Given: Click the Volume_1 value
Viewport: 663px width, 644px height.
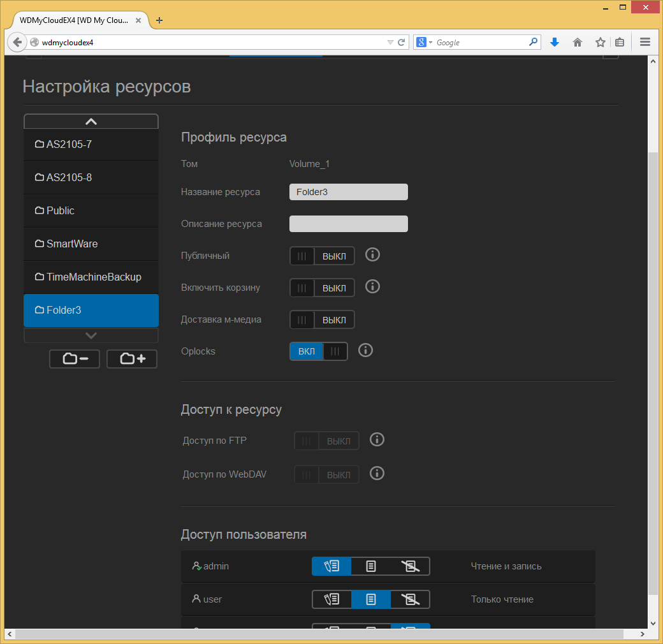Looking at the screenshot, I should 310,164.
